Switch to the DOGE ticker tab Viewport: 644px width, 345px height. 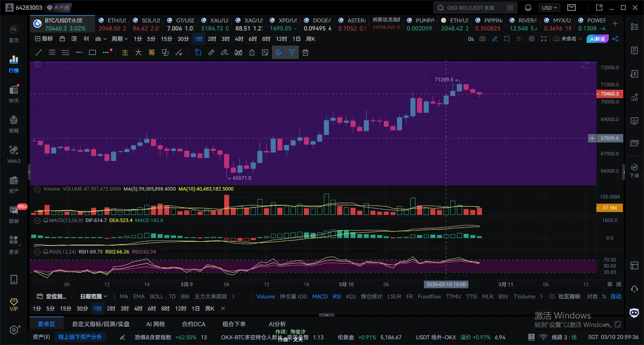coord(317,24)
